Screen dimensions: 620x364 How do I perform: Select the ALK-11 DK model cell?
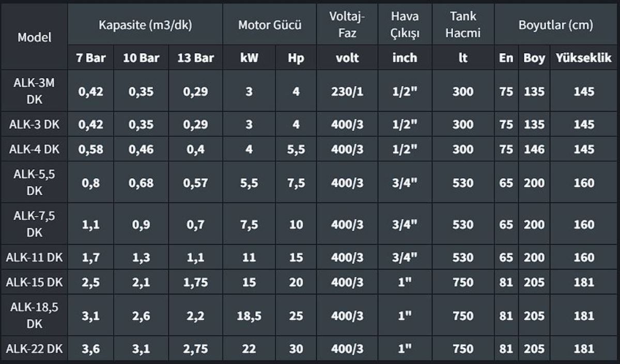coord(35,257)
